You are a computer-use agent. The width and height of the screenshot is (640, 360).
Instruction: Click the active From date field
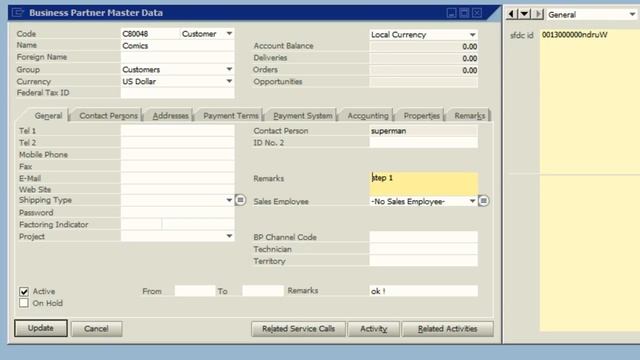[195, 291]
